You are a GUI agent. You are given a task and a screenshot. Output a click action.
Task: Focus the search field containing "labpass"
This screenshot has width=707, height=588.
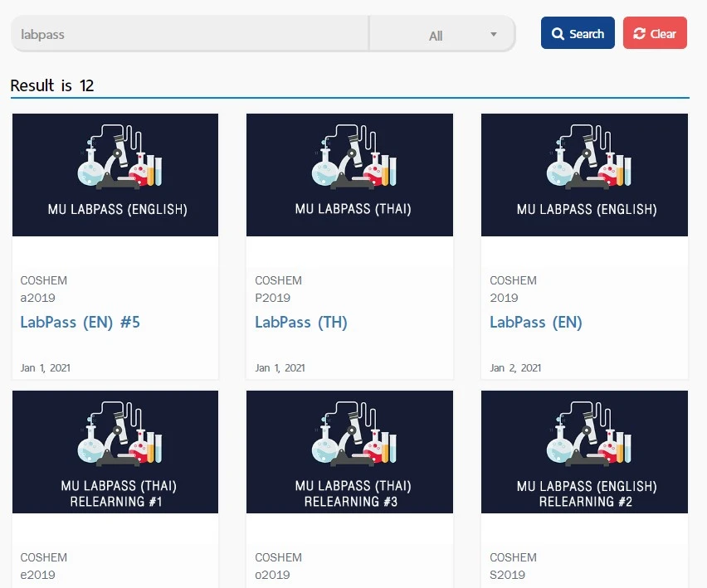(x=189, y=35)
